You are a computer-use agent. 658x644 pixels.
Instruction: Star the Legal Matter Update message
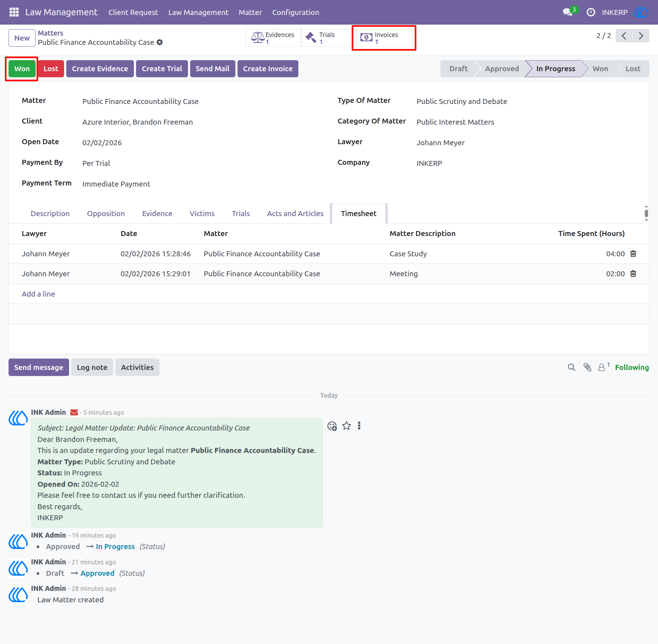coord(346,426)
